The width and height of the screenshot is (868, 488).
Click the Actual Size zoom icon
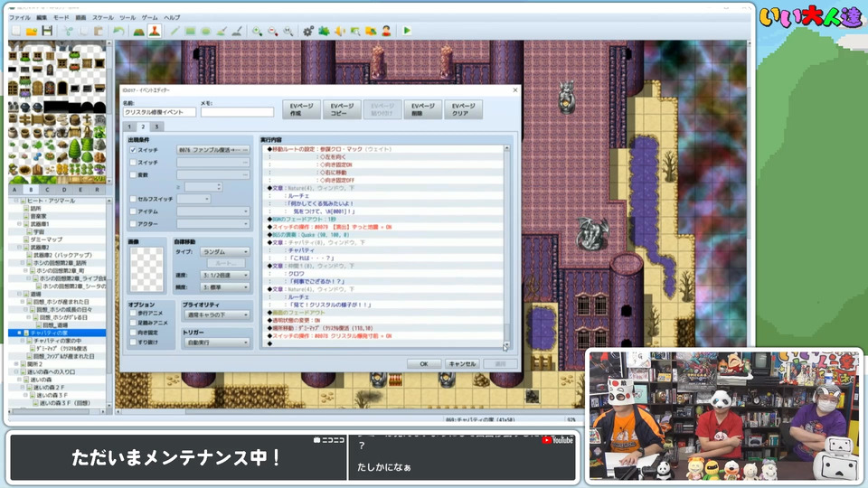coord(288,31)
